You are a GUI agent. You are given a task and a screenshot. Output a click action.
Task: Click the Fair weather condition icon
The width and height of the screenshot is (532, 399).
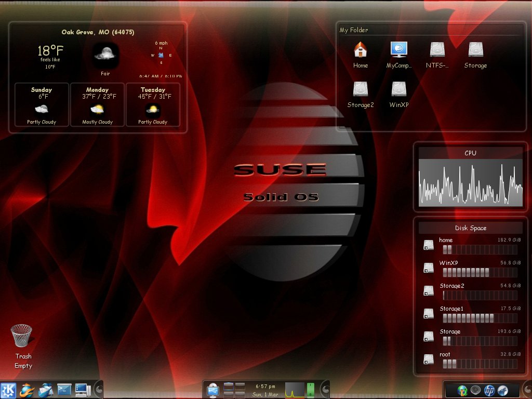105,55
